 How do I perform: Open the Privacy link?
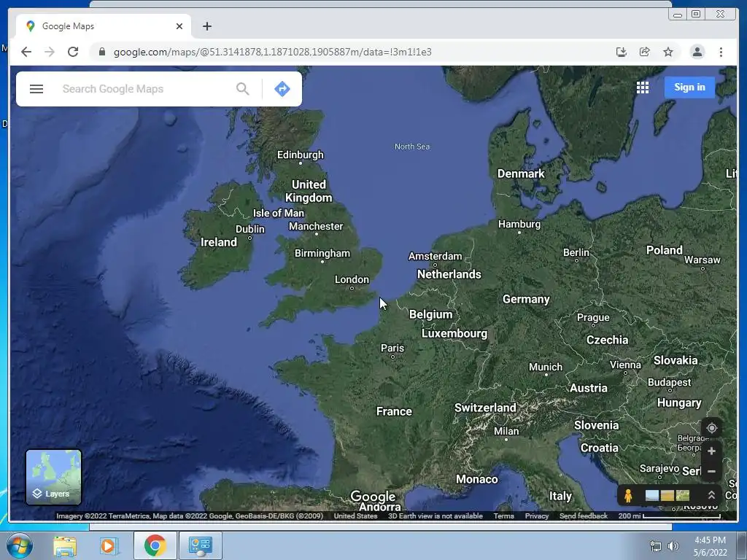pyautogui.click(x=536, y=516)
